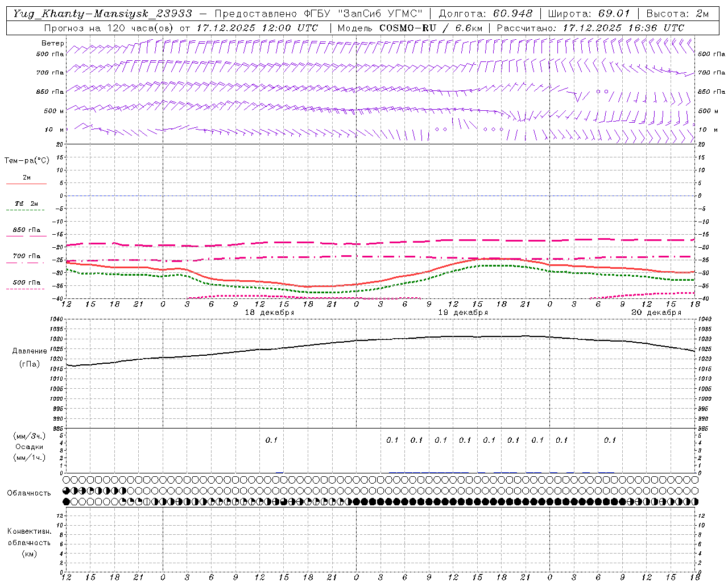The height and width of the screenshot is (582, 728).
Task: Click the 18 декабря date label
Action: click(x=270, y=313)
